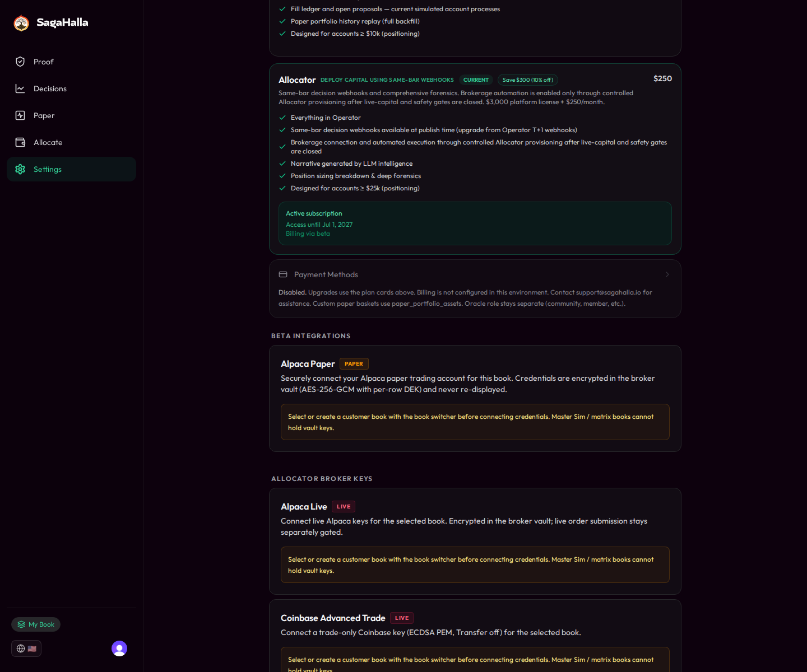807x672 pixels.
Task: Click 'Billing via beta' text
Action: [x=308, y=234]
